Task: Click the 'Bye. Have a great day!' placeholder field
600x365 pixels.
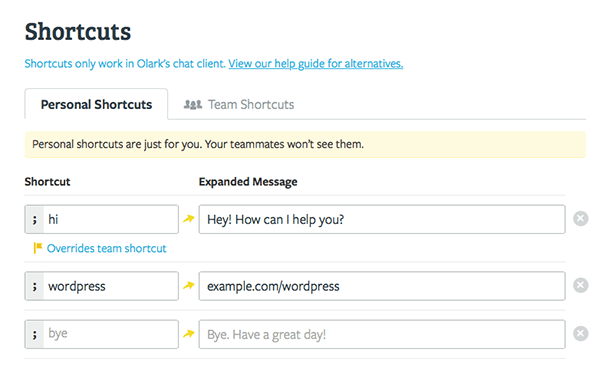Action: [382, 334]
